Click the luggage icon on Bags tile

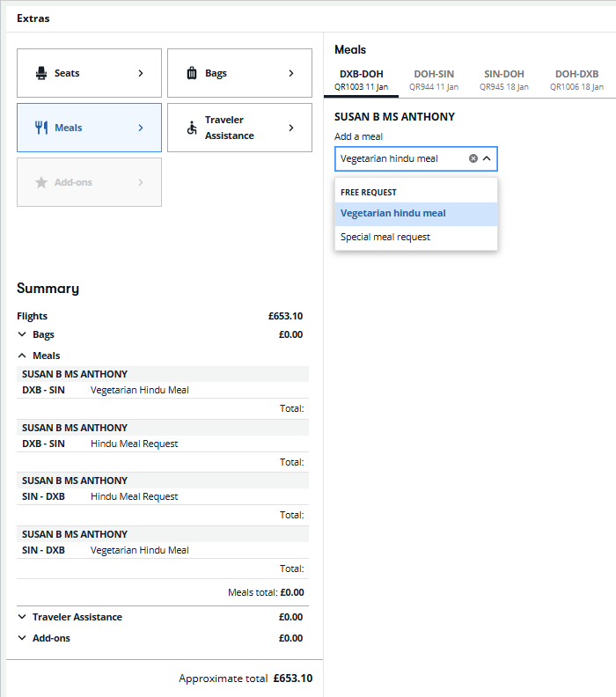[192, 73]
